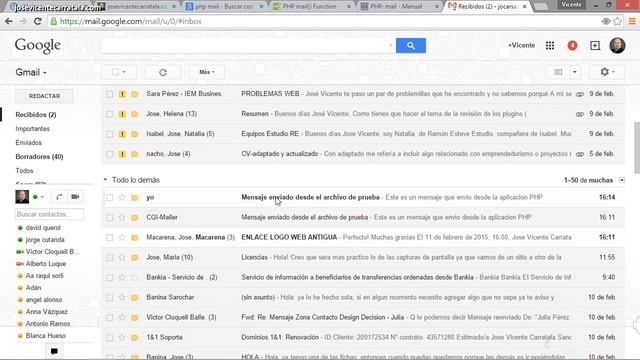Viewport: 640px width, 360px height.
Task: Open the Recibidos (2) folder
Action: pyautogui.click(x=36, y=115)
